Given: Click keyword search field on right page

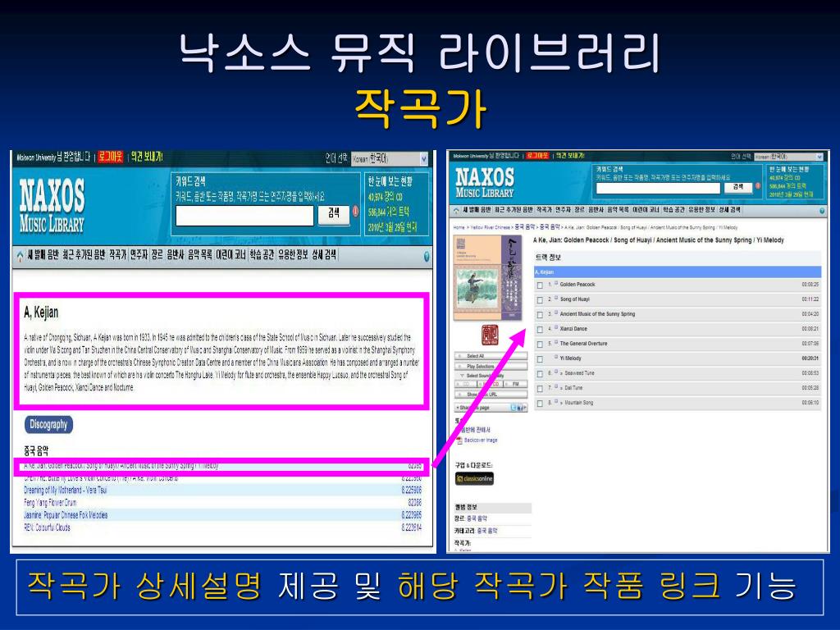Looking at the screenshot, I should [x=659, y=188].
